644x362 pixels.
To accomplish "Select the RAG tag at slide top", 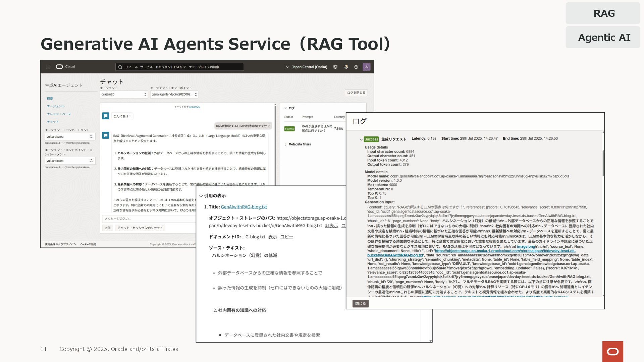I will (x=603, y=13).
